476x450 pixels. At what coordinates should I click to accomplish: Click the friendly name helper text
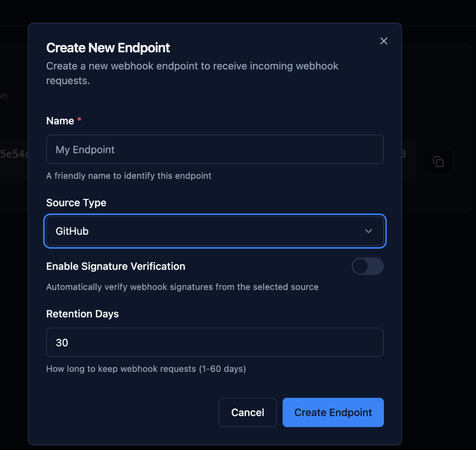pos(129,176)
